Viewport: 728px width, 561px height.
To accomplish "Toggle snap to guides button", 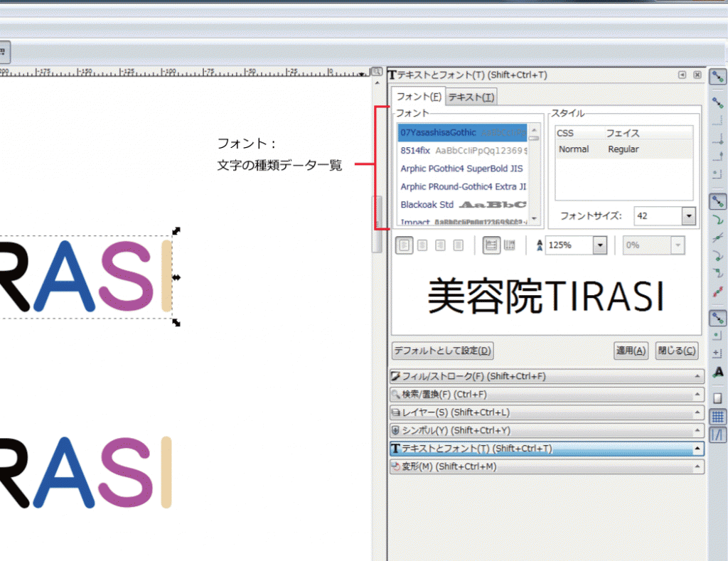I will (x=718, y=434).
